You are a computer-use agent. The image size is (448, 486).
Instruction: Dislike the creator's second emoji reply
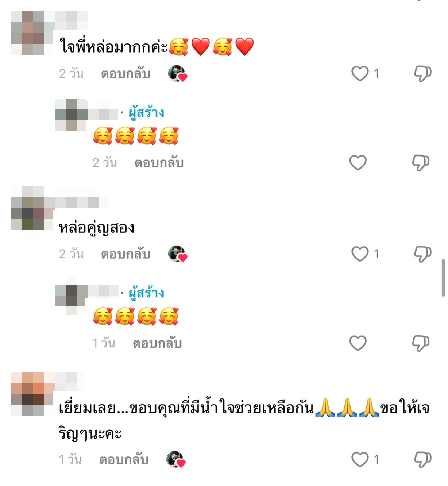(x=421, y=343)
